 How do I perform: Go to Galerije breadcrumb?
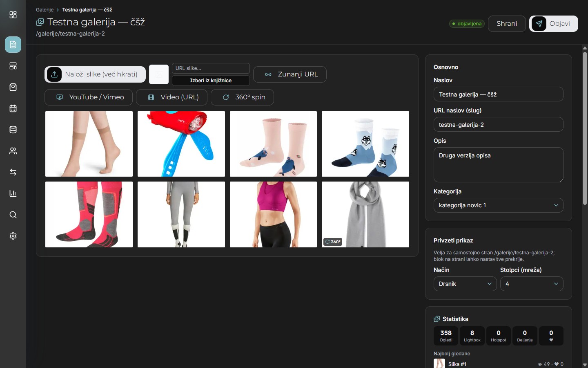point(45,9)
